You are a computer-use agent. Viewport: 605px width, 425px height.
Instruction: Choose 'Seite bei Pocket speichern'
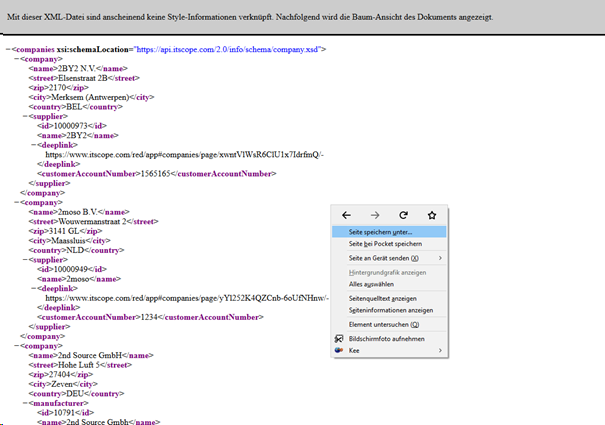pyautogui.click(x=389, y=244)
